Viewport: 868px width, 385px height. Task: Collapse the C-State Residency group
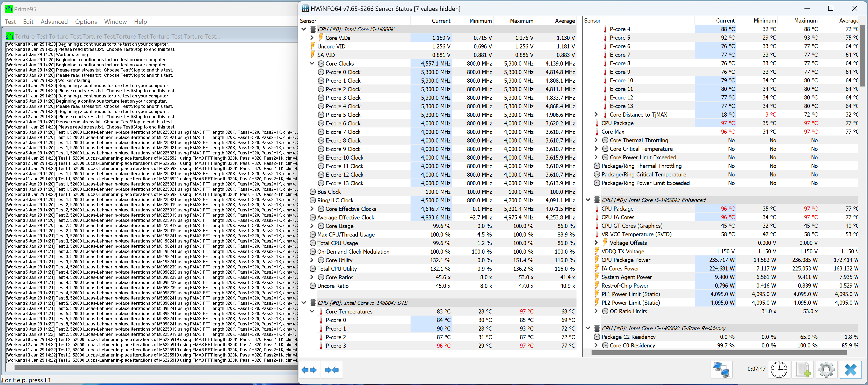[588, 328]
